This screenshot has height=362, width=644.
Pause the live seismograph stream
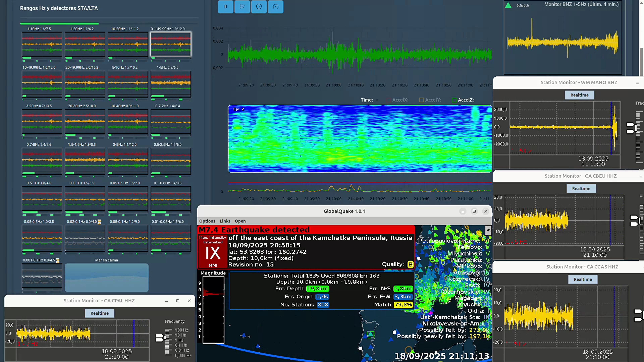pos(226,7)
